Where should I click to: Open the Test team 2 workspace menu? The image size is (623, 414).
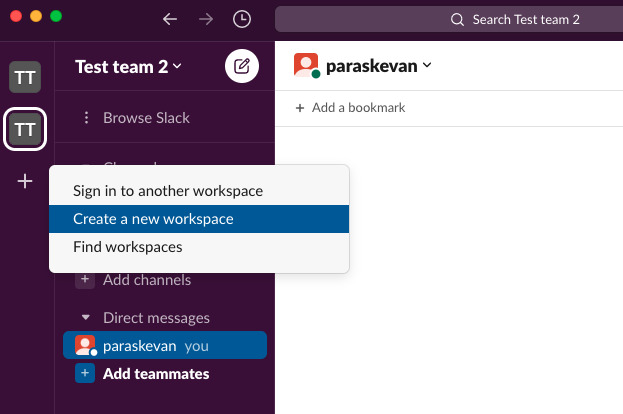(128, 67)
